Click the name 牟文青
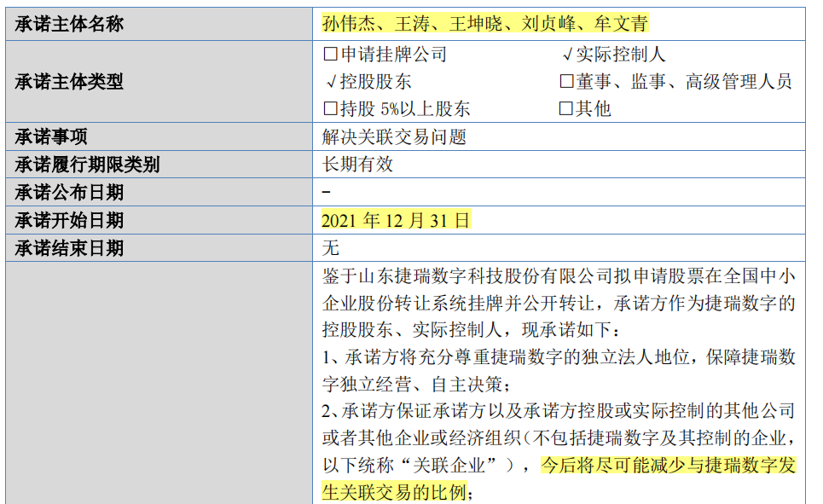 point(622,24)
